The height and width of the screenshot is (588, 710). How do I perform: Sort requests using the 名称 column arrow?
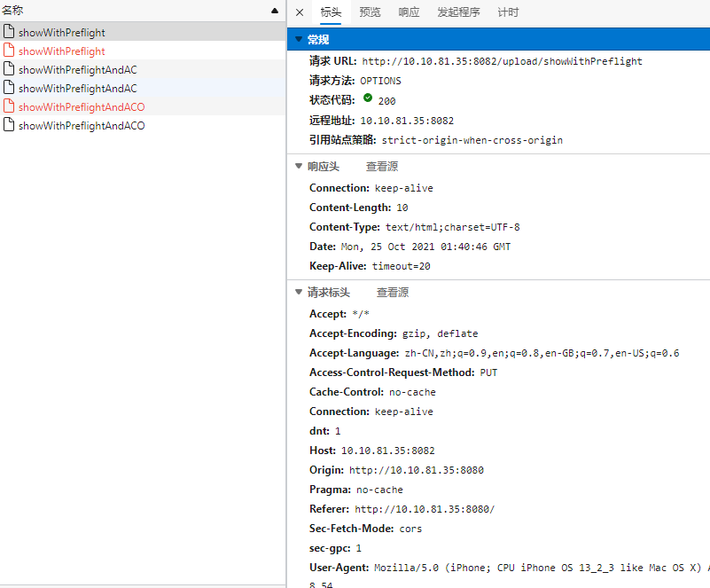[275, 11]
